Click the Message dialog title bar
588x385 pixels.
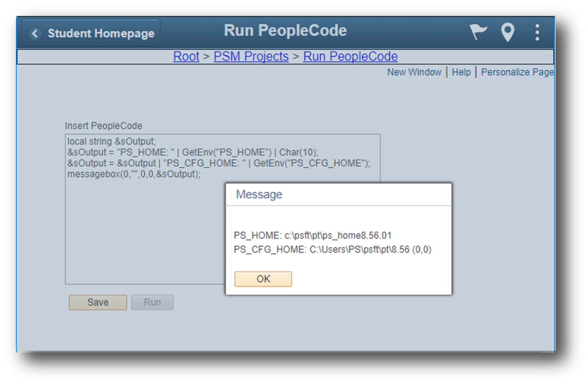[338, 194]
